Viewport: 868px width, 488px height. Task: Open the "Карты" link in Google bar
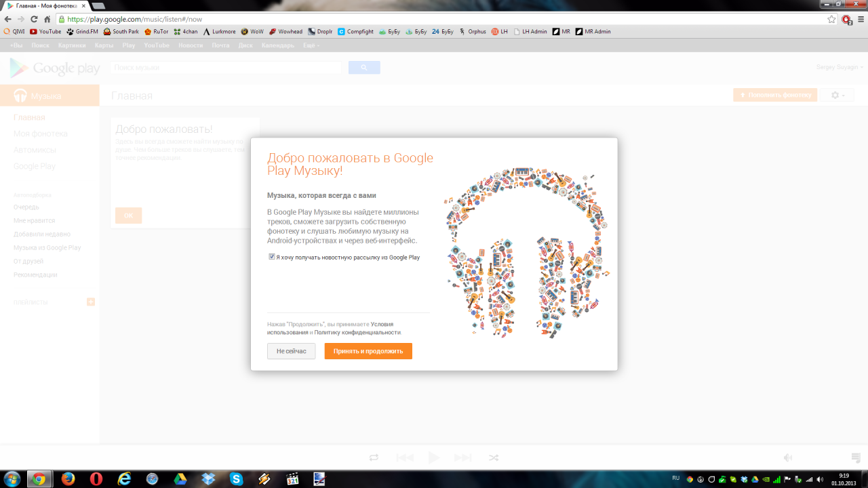click(104, 45)
